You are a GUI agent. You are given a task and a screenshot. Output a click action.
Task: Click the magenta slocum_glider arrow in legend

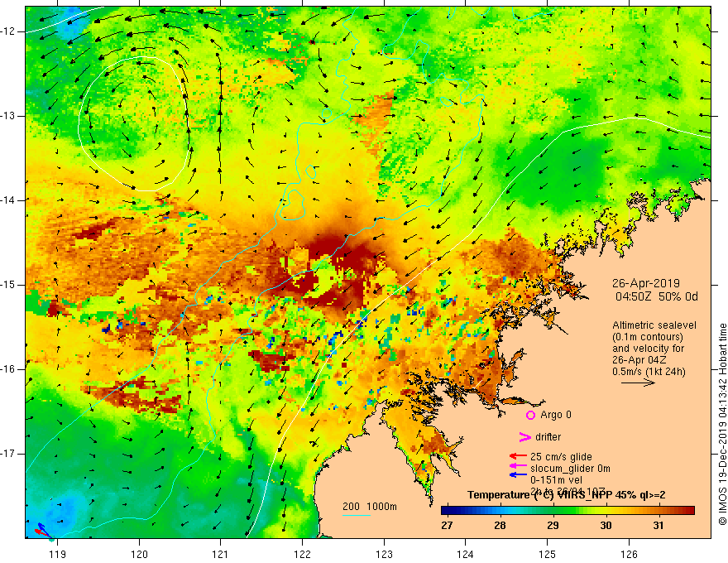click(x=518, y=465)
